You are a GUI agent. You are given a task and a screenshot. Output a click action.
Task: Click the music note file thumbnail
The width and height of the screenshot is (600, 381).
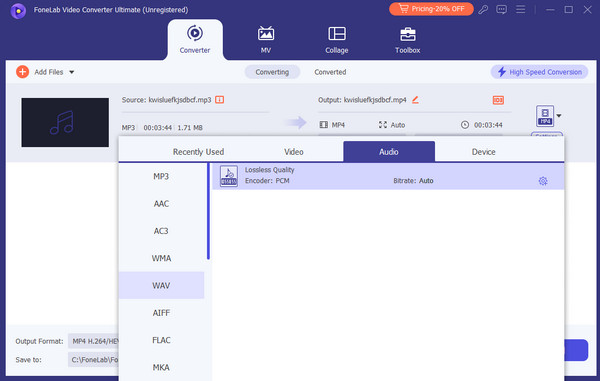point(65,122)
